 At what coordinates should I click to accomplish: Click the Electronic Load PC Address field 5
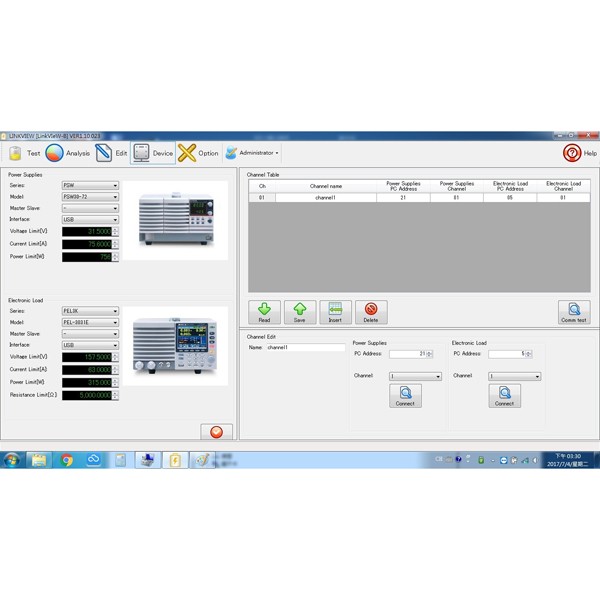(507, 354)
